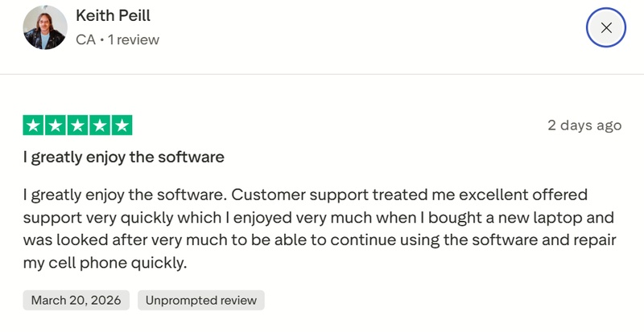
Task: Click final line 'my cell phone quickly.'
Action: pos(105,263)
